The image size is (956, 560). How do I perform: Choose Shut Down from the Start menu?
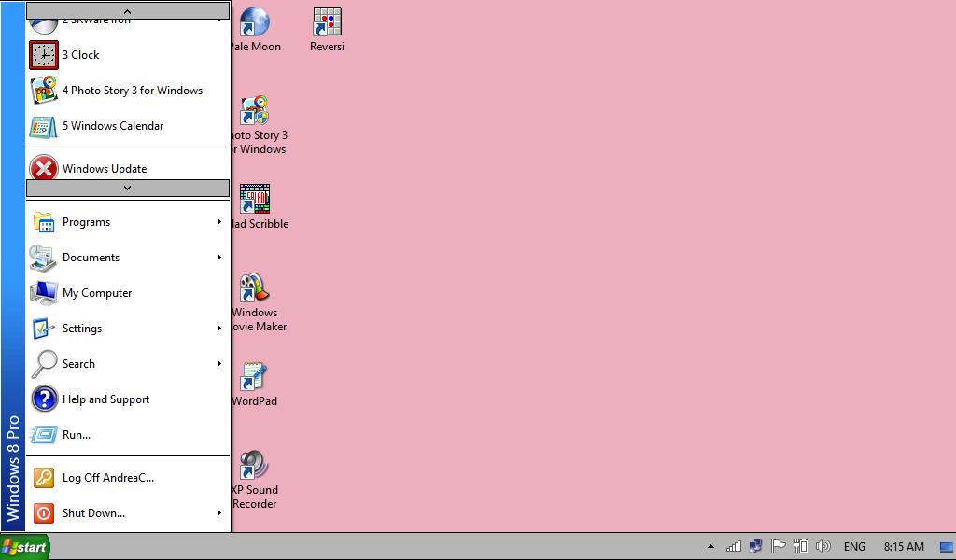pos(93,513)
